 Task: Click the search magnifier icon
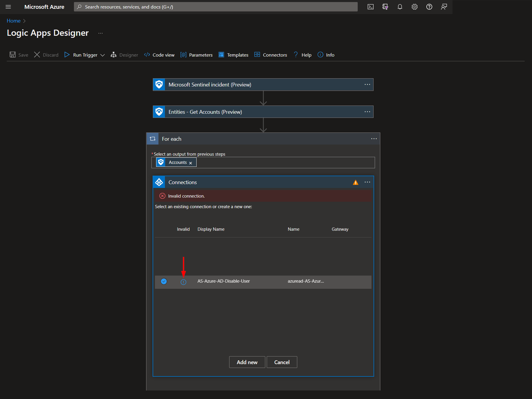click(79, 7)
